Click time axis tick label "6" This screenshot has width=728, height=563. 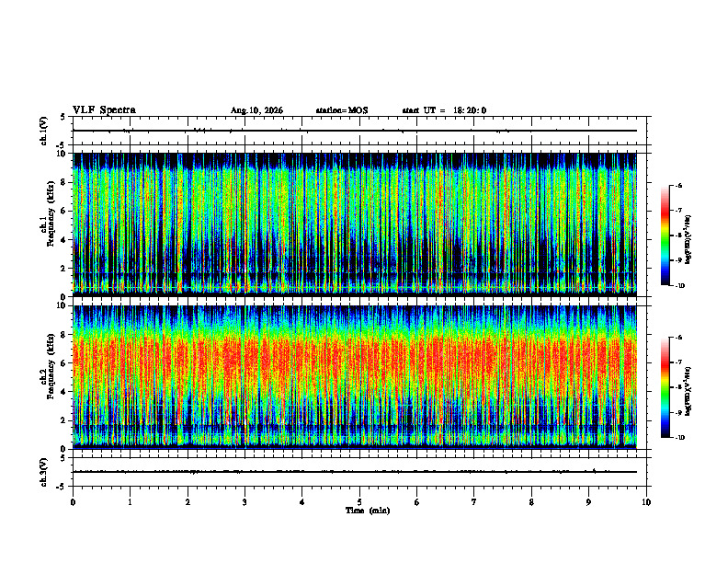417,502
